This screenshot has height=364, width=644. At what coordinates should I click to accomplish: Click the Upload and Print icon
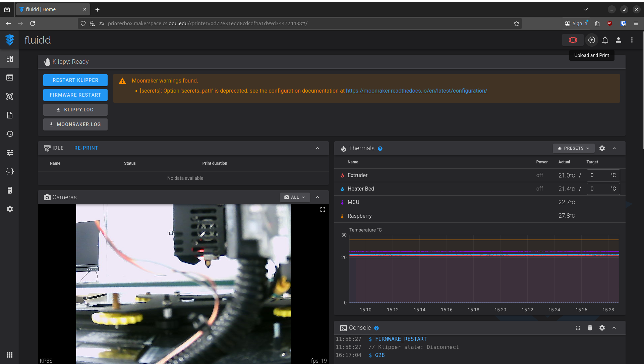click(592, 40)
